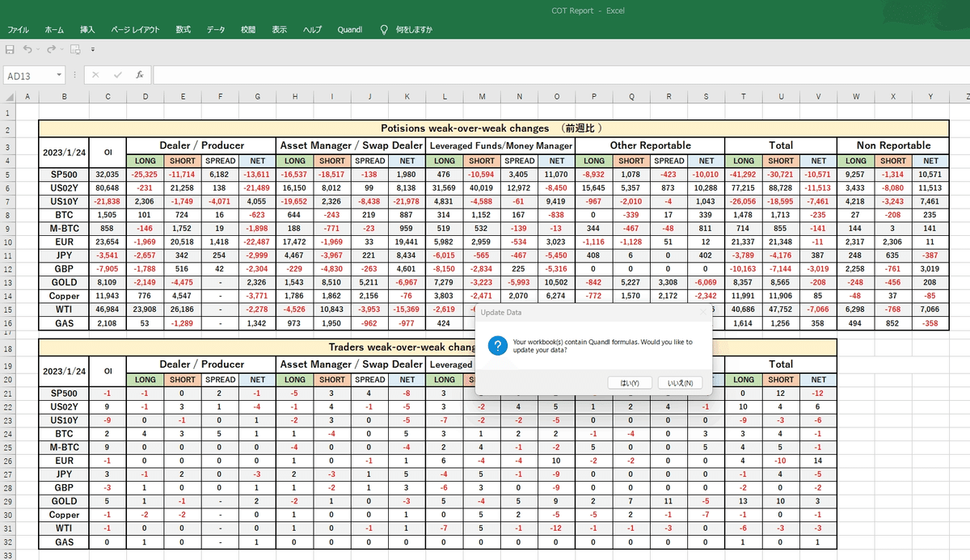Click the M-BTC label in row 25
The width and height of the screenshot is (970, 560).
point(64,447)
